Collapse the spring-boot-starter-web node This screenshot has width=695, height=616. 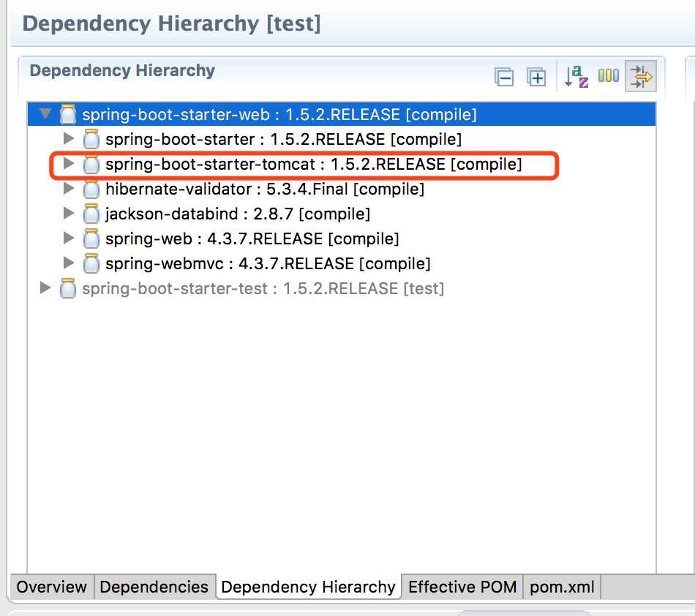(45, 114)
